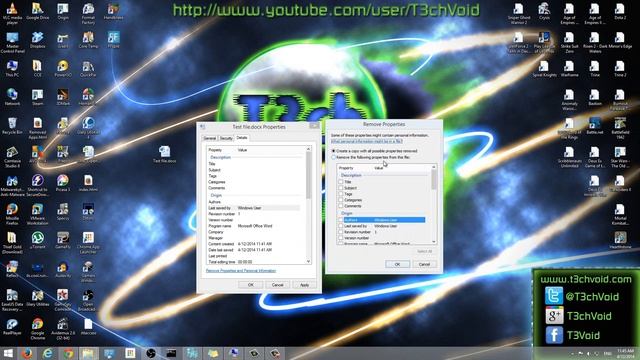
Task: Check the Categories property checkbox
Action: (x=340, y=200)
